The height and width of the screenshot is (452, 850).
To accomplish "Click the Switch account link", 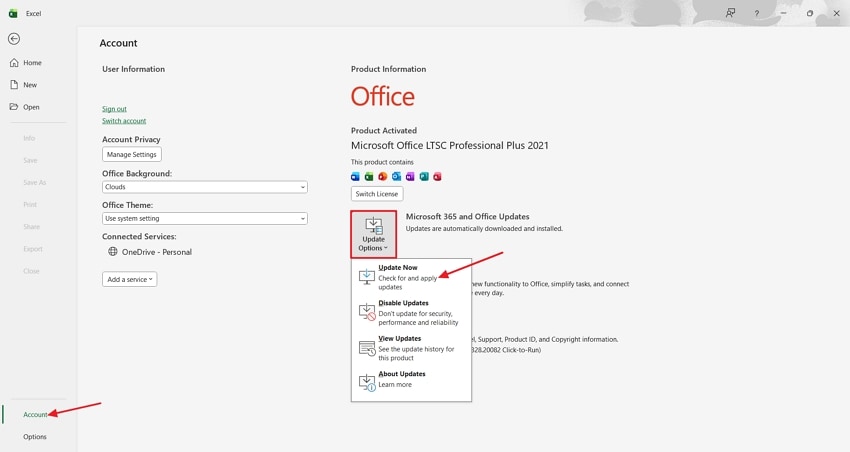I will point(124,121).
